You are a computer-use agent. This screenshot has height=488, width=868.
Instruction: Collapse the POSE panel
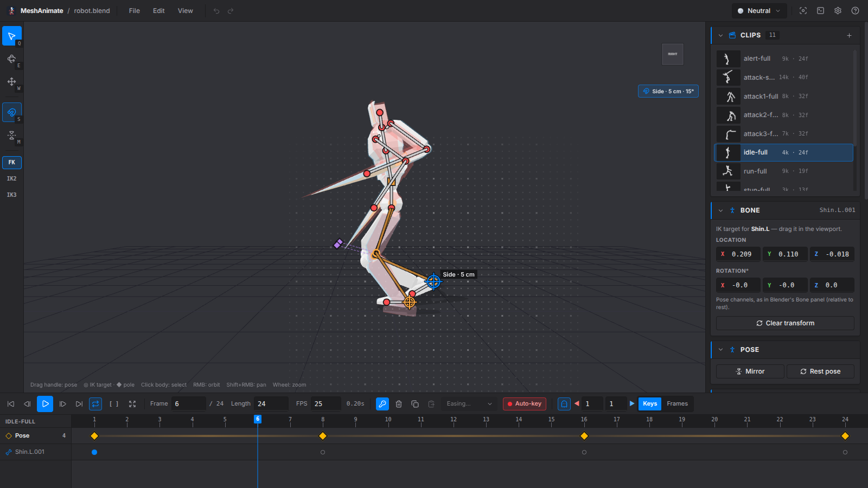[720, 350]
